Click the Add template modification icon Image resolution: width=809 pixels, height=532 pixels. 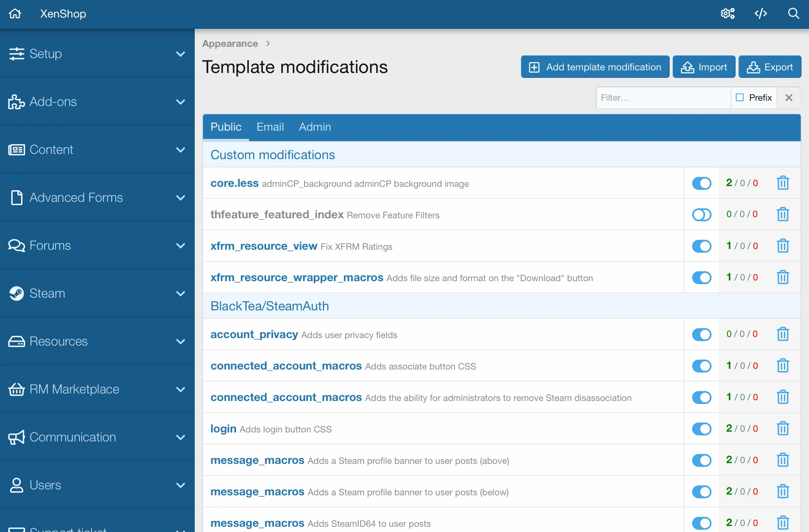coord(534,67)
